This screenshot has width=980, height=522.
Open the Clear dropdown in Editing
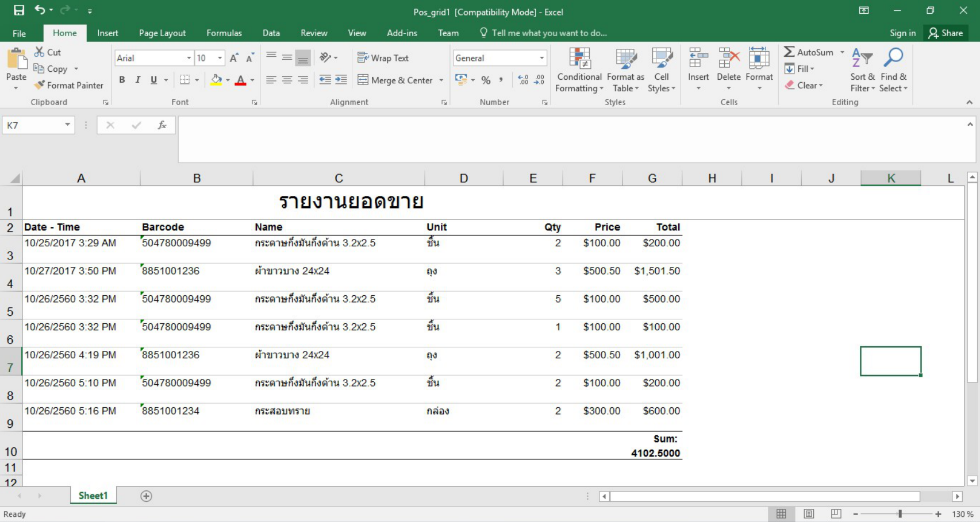pos(804,86)
